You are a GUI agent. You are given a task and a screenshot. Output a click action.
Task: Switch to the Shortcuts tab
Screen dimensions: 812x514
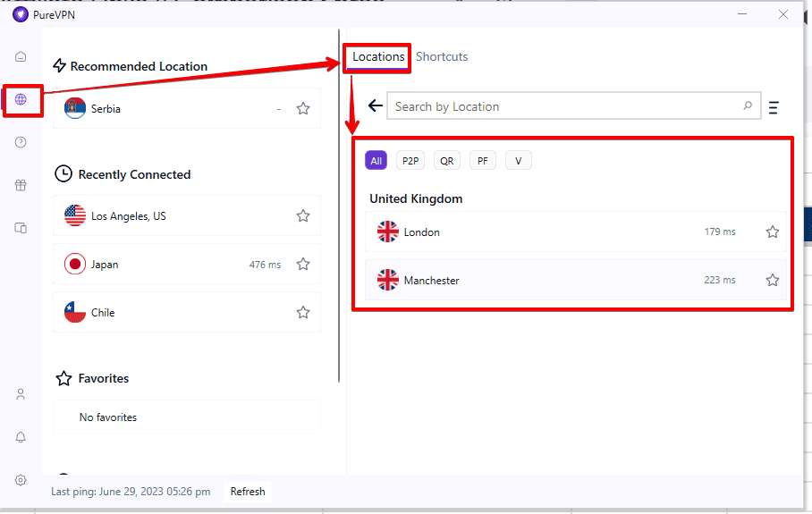click(x=442, y=56)
